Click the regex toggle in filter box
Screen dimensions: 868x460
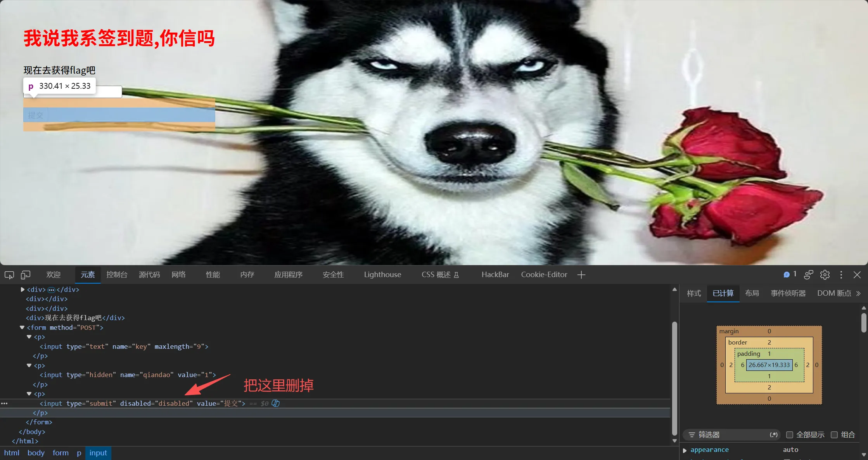[x=773, y=435]
